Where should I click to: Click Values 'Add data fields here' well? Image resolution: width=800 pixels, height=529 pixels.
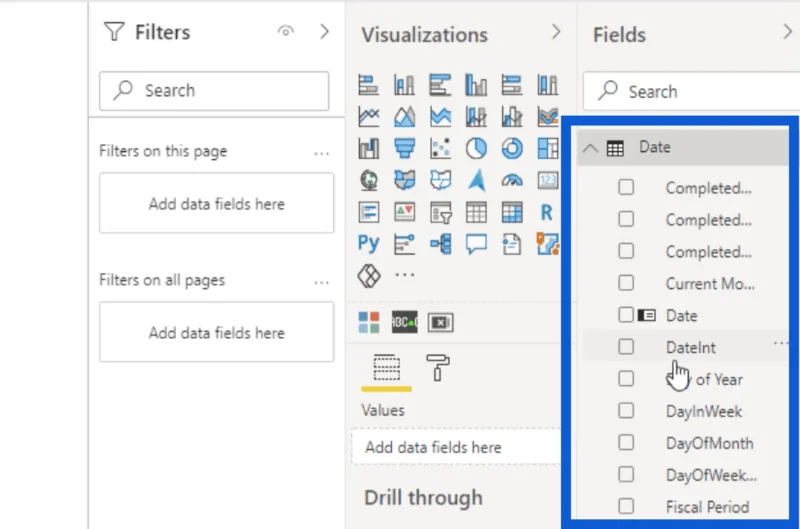456,447
